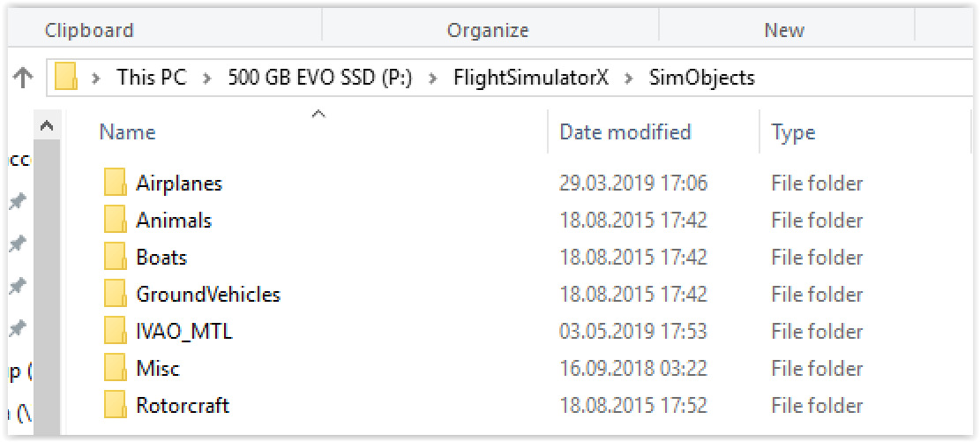Click the folder icon in the address bar
The image size is (980, 442).
tap(66, 78)
